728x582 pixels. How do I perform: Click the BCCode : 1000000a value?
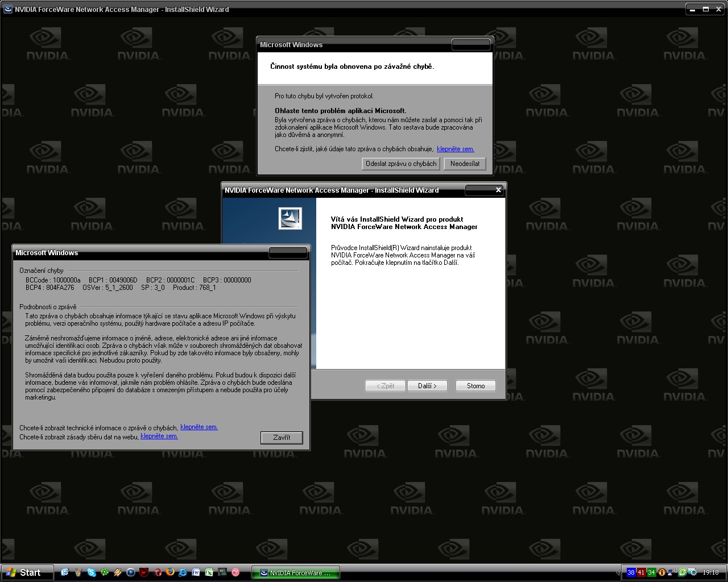(53, 280)
